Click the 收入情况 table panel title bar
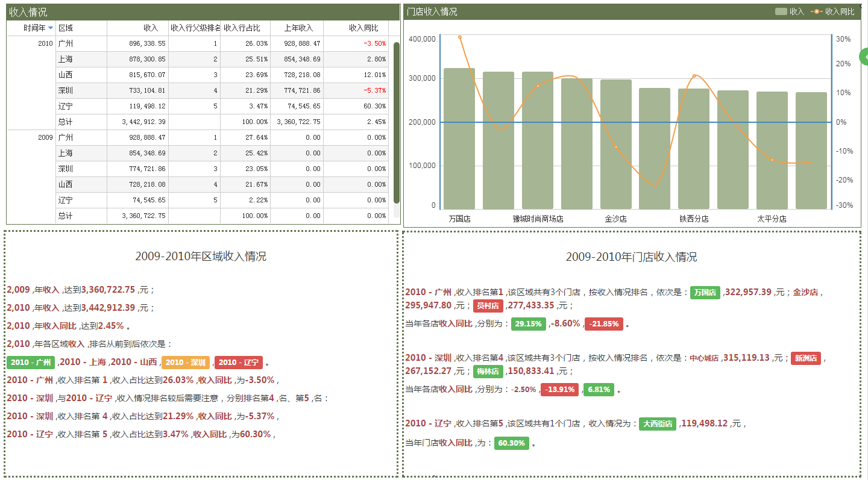The height and width of the screenshot is (480, 868). coord(203,12)
